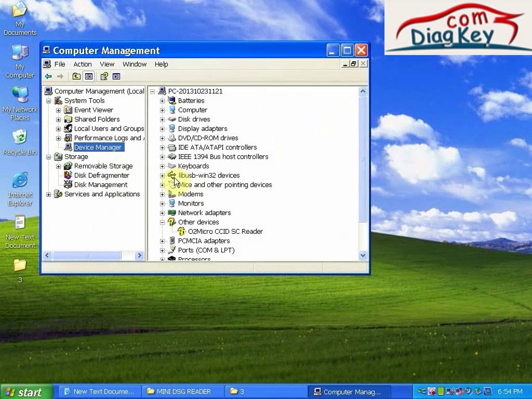
Task: Click the Back arrow toolbar button
Action: point(48,76)
